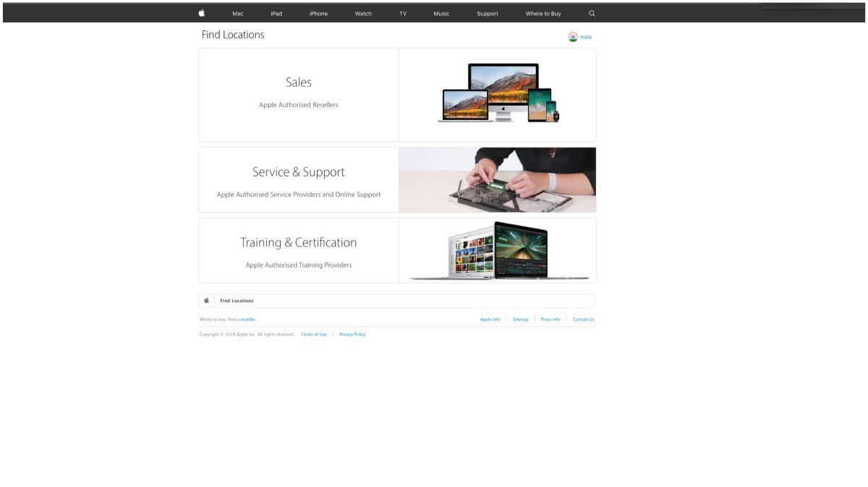Open the search magnifier icon

[x=592, y=13]
